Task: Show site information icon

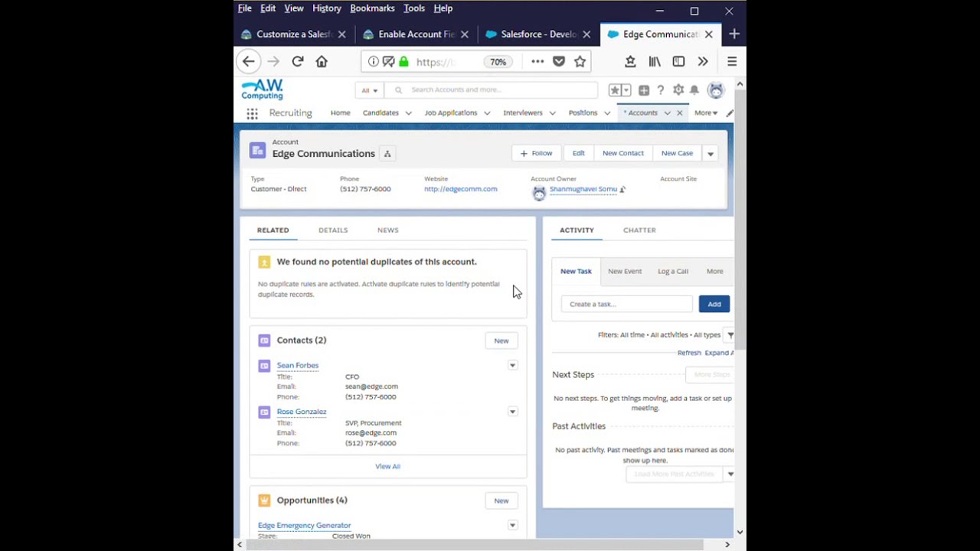Action: [373, 61]
